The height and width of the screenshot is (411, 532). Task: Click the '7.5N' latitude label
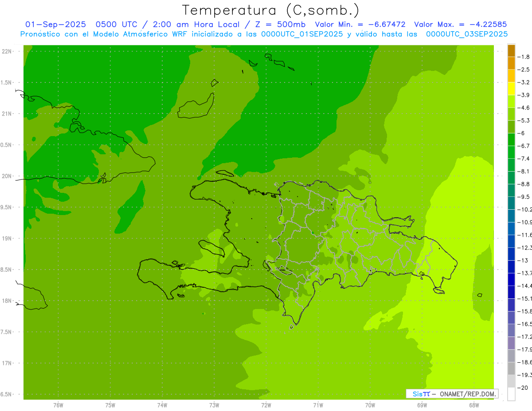[x=7, y=332]
